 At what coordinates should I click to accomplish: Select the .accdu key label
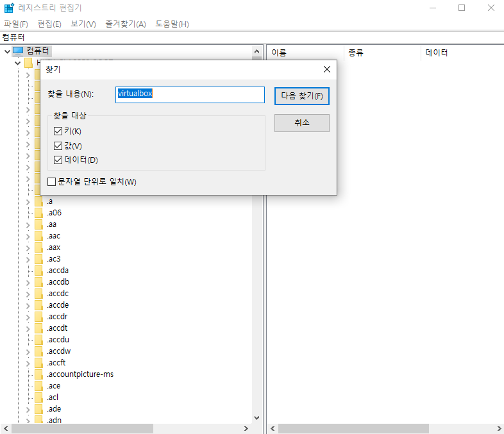click(58, 340)
